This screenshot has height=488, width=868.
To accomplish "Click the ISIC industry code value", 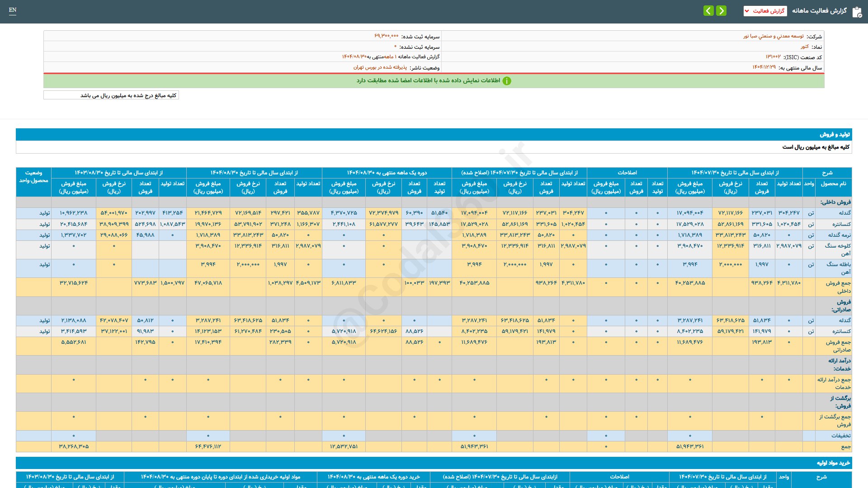I will pos(773,57).
